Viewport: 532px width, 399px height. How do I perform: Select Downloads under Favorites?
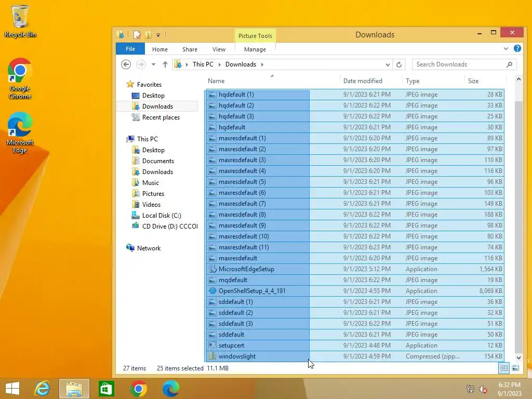[x=157, y=106]
